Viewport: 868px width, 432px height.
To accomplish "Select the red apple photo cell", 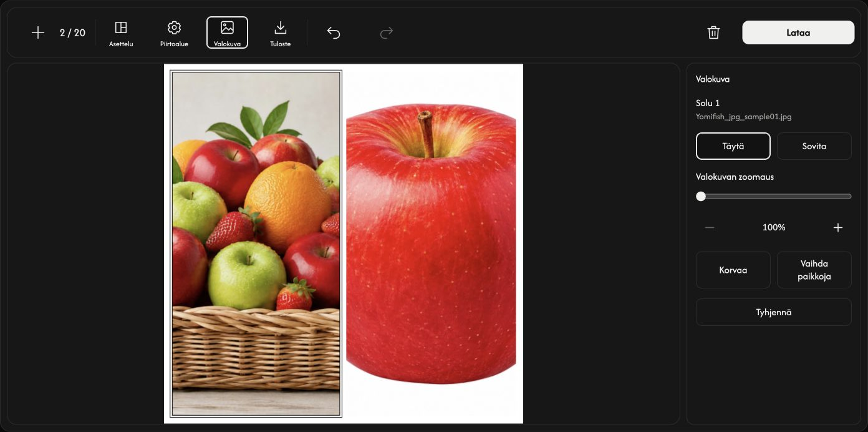I will pos(431,243).
